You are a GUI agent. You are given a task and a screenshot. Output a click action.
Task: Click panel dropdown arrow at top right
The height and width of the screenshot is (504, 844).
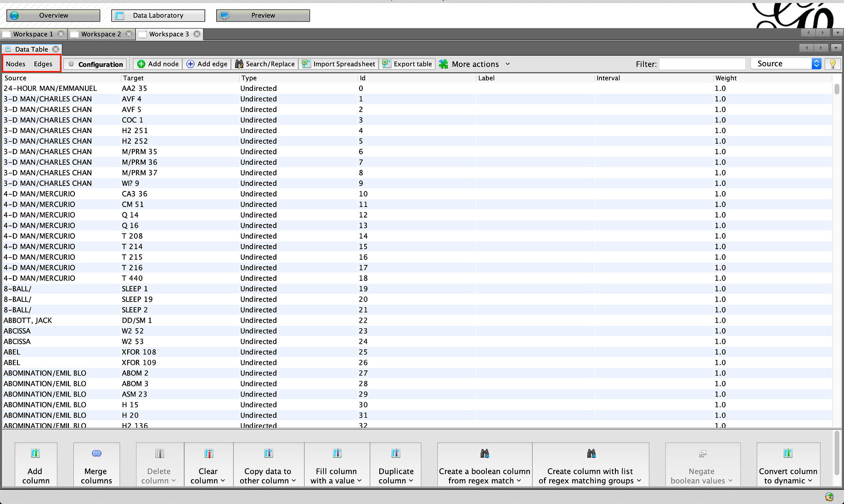pyautogui.click(x=836, y=48)
